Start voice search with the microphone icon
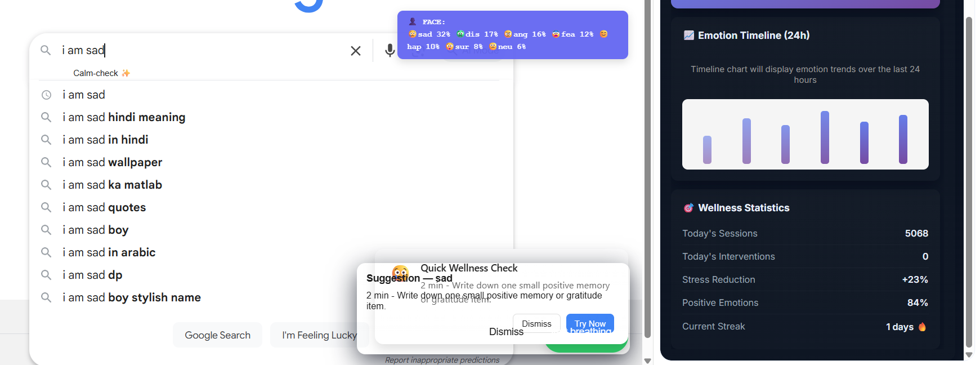 click(390, 51)
